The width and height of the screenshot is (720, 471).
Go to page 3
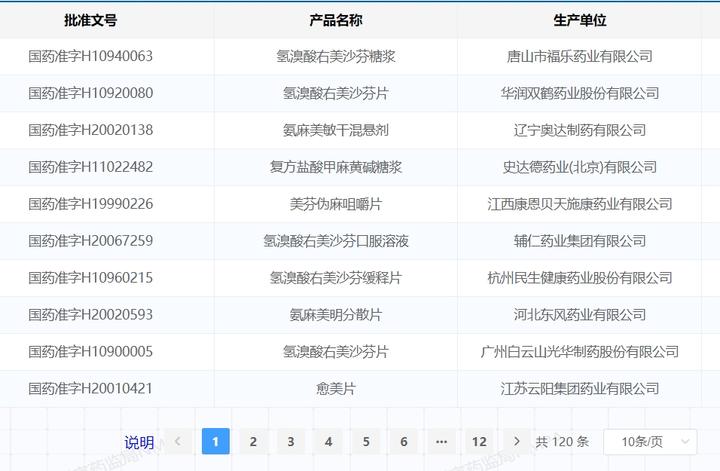coord(291,442)
